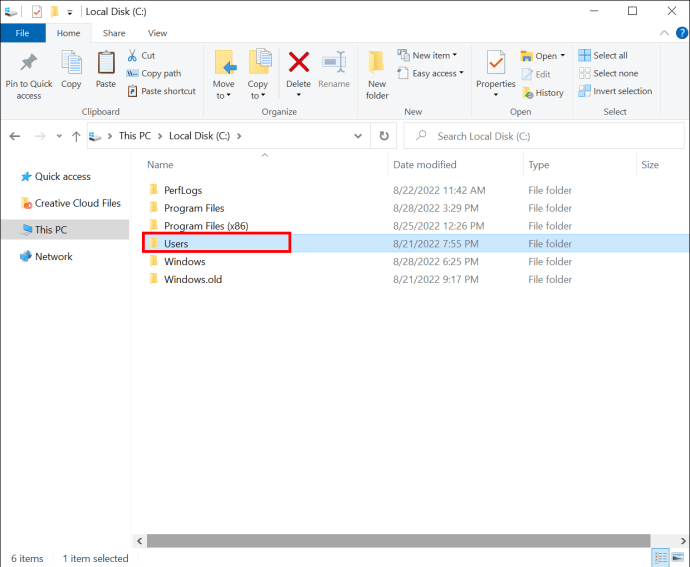Click the horizontal scrollbar right arrow
The height and width of the screenshot is (567, 690).
point(683,541)
